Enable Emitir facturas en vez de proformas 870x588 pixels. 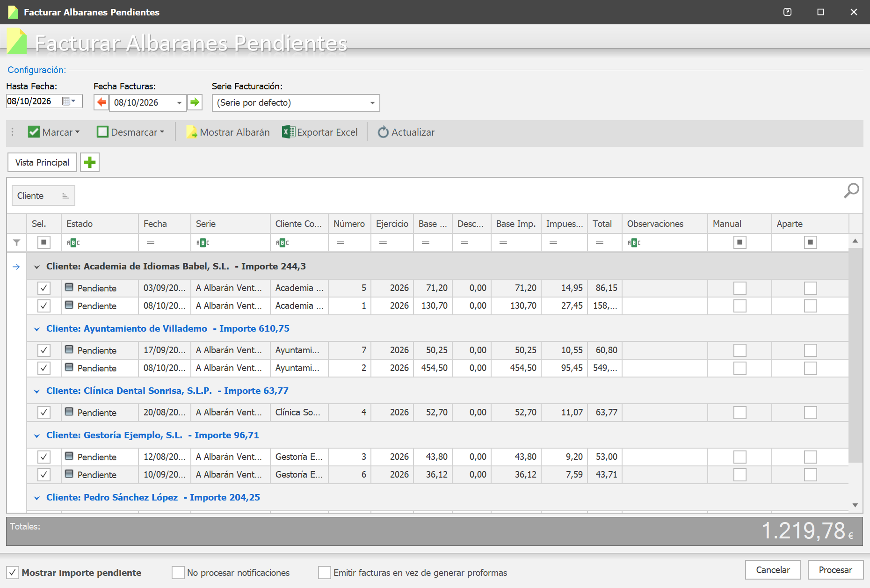[x=325, y=573]
